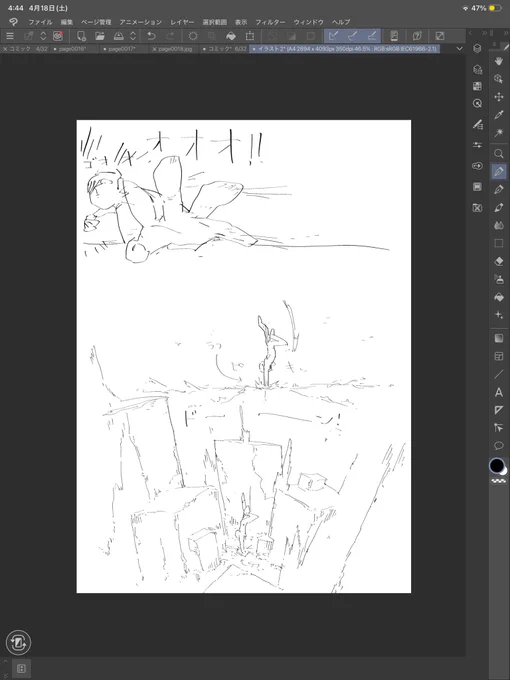Select the Text tool
The image size is (510, 680).
click(x=499, y=392)
